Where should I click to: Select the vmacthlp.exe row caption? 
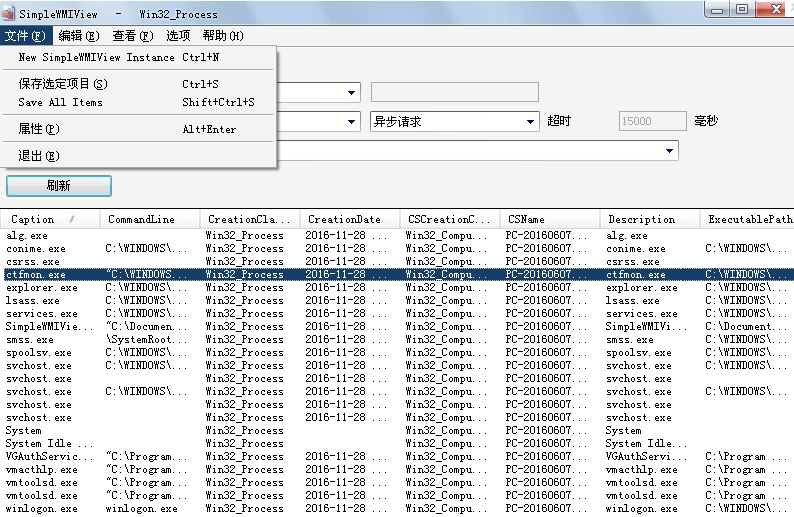pos(42,470)
